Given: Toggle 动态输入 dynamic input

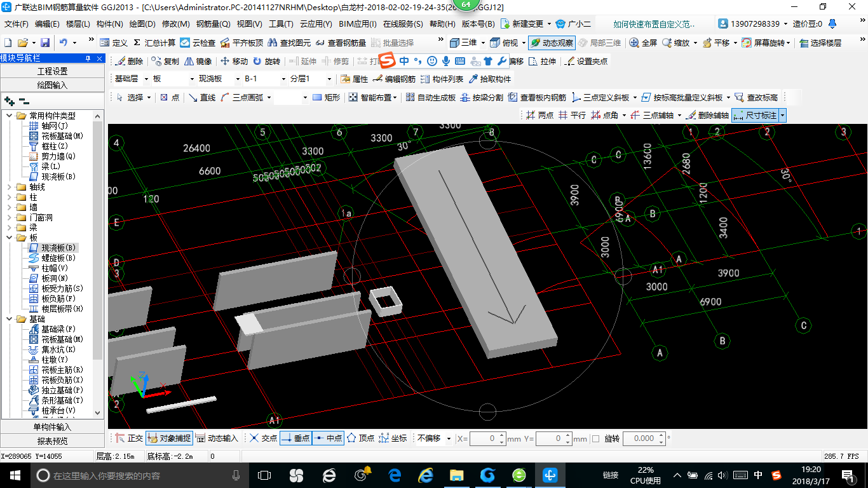Looking at the screenshot, I should pos(217,438).
